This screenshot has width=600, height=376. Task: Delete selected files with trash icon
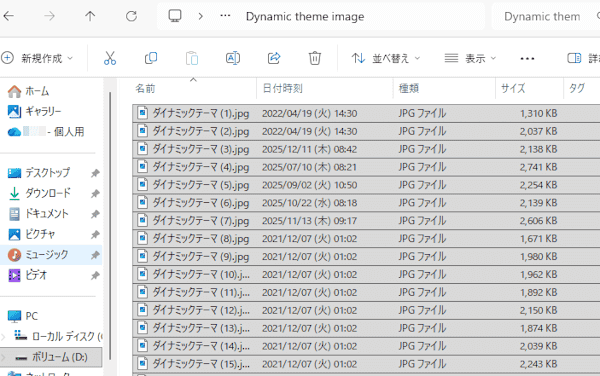tap(315, 58)
